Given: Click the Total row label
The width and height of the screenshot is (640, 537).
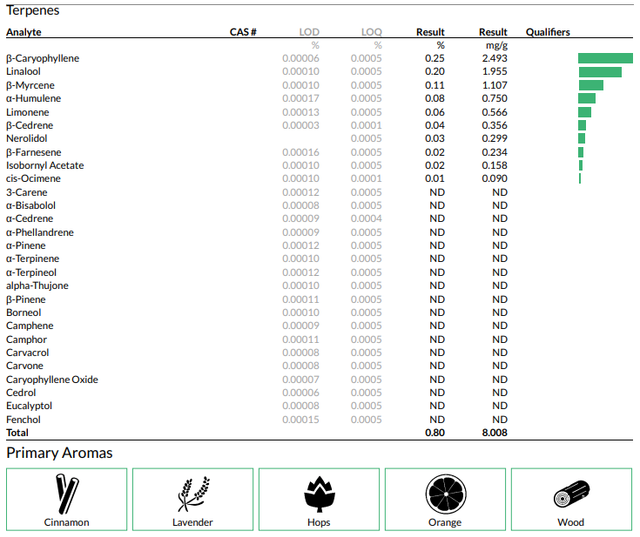Looking at the screenshot, I should pyautogui.click(x=17, y=432).
